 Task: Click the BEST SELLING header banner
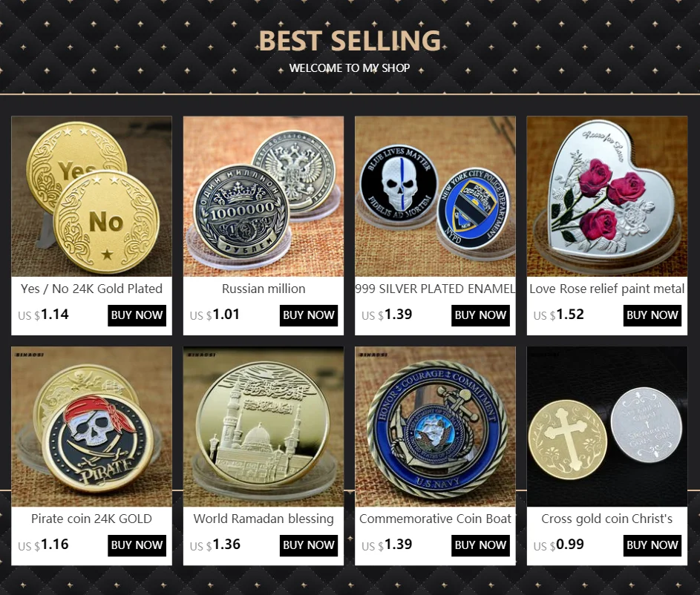tap(350, 47)
